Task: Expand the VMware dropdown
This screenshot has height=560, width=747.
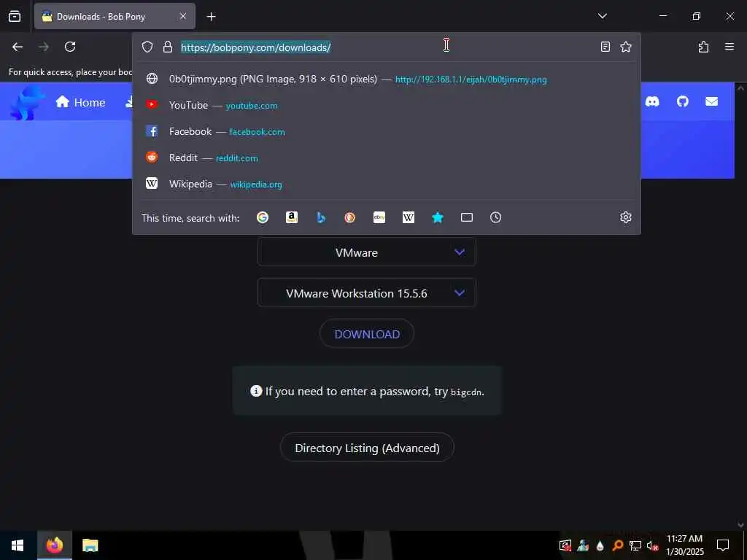Action: 367,252
